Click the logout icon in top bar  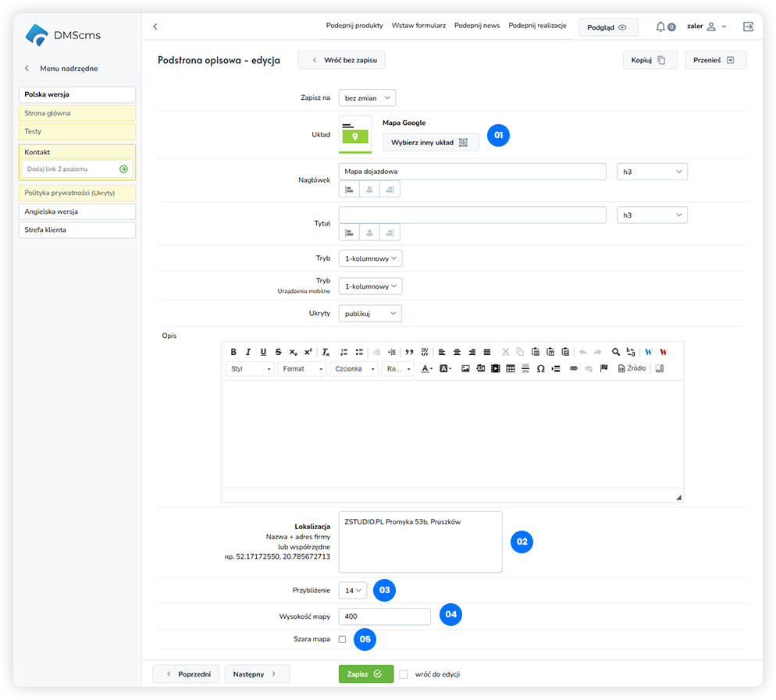[x=748, y=27]
